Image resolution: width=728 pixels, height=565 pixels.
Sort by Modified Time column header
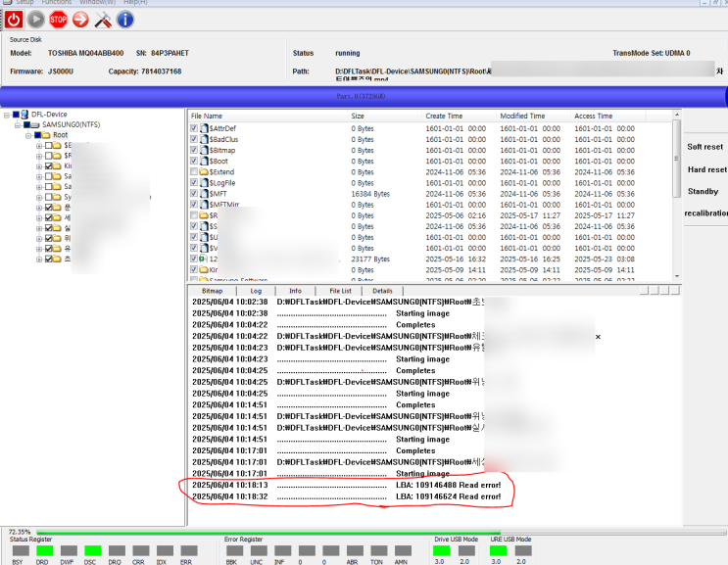pyautogui.click(x=533, y=116)
